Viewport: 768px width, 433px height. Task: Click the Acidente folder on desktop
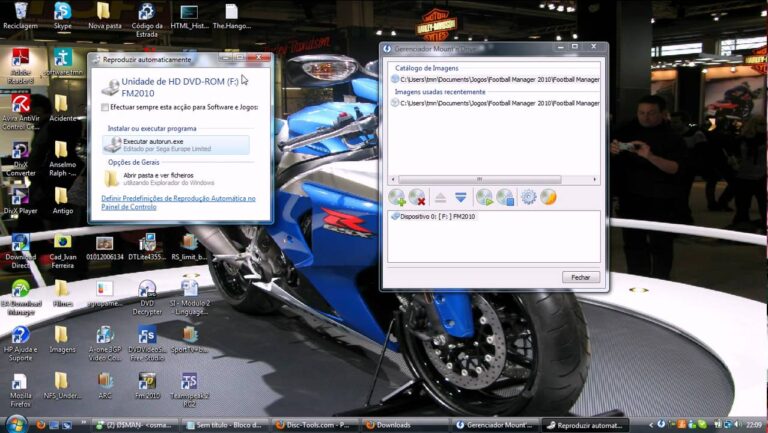63,108
